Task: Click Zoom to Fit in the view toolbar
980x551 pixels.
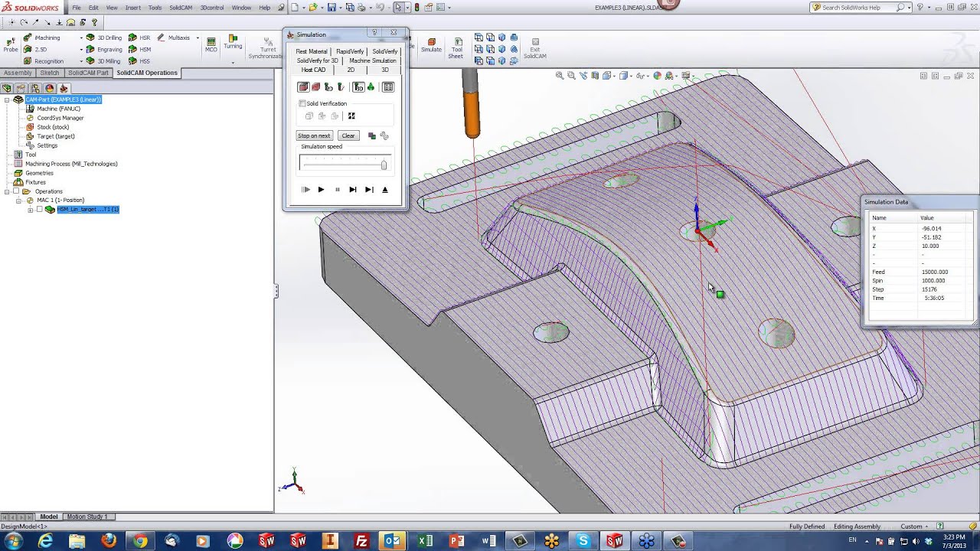Action: (x=560, y=76)
